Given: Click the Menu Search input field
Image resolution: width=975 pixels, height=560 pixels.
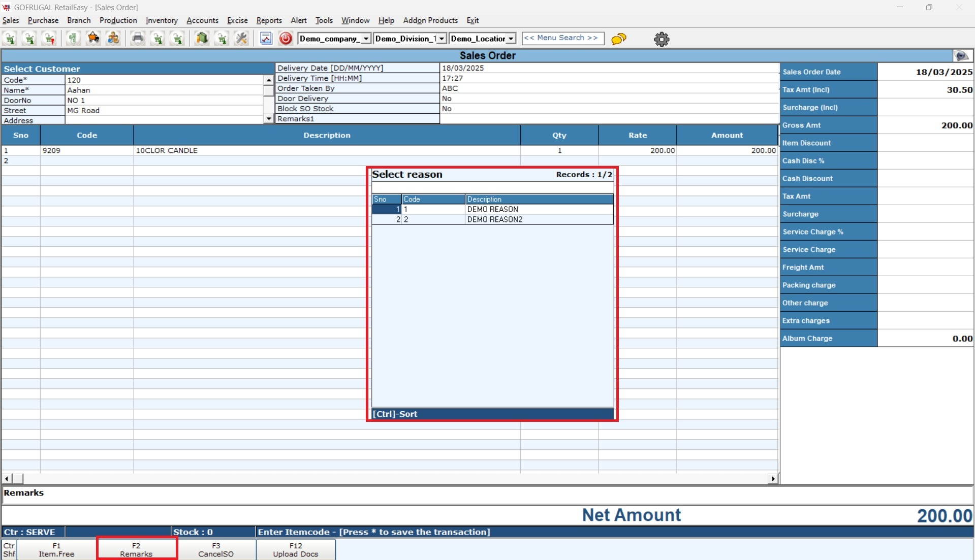Looking at the screenshot, I should pyautogui.click(x=562, y=38).
